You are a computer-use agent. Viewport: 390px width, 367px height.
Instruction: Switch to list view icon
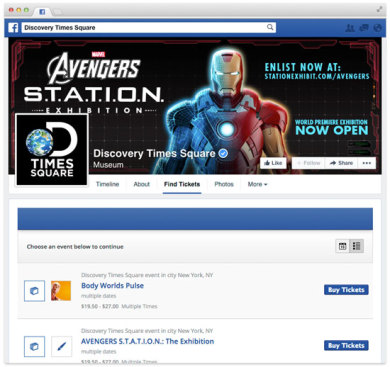coord(356,246)
